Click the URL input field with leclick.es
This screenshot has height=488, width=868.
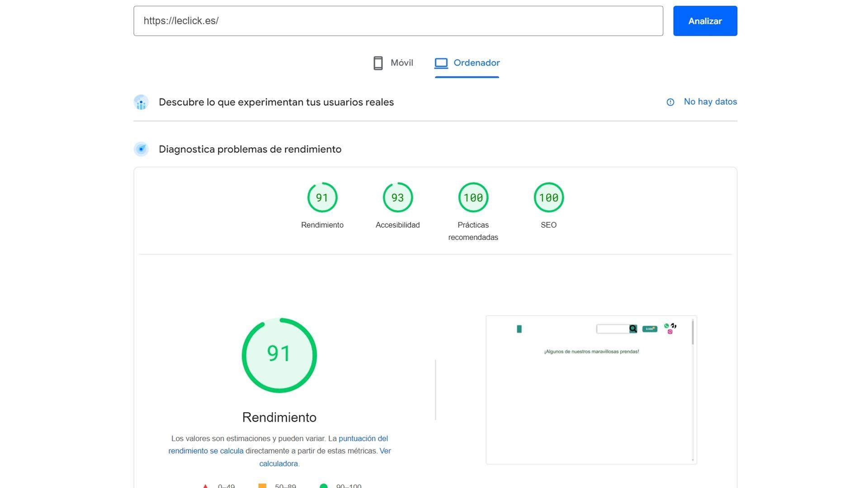pyautogui.click(x=398, y=21)
